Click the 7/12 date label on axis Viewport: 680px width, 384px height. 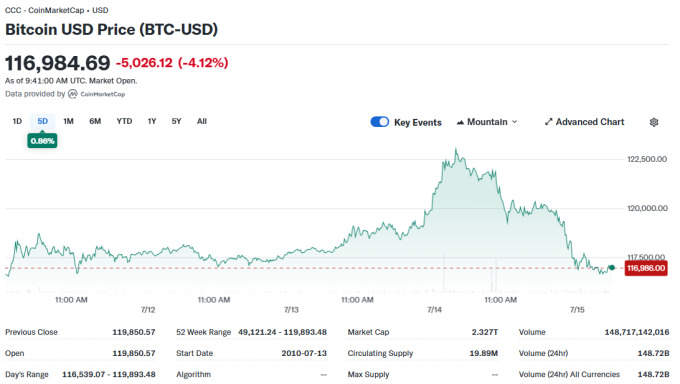coord(148,310)
